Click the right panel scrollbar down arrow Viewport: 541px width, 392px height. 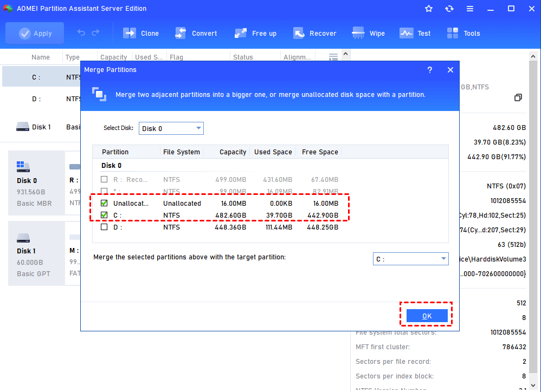533,385
